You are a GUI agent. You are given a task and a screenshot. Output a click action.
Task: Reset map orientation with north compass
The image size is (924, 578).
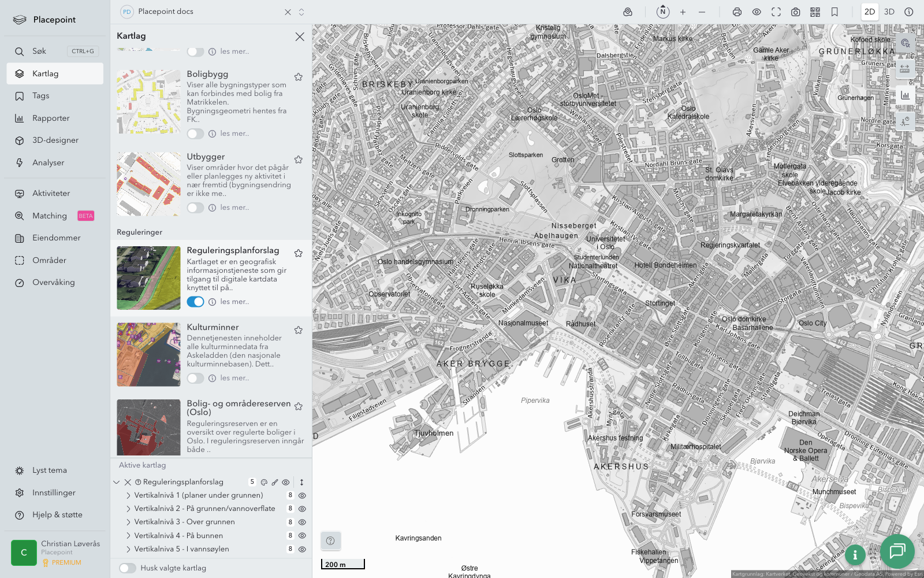(x=663, y=12)
